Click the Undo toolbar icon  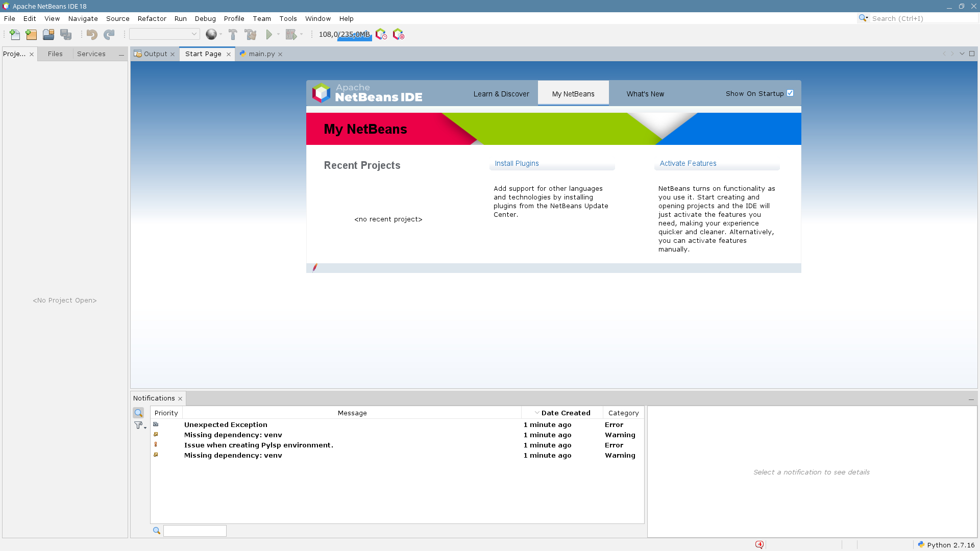coord(92,35)
